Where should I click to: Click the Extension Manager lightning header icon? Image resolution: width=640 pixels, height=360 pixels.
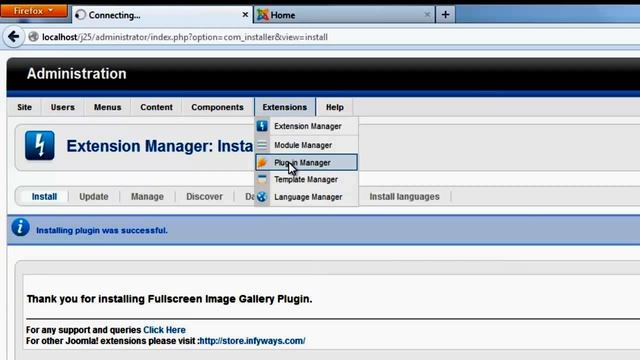tap(40, 145)
